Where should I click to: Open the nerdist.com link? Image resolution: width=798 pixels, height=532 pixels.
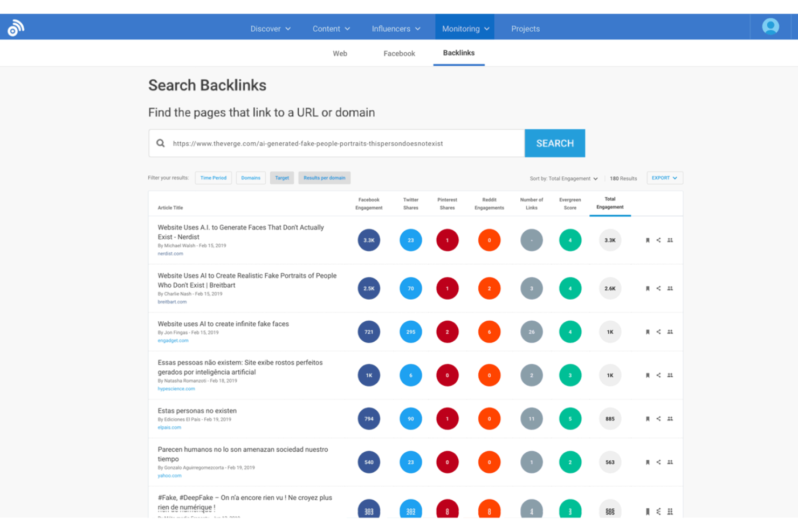170,253
